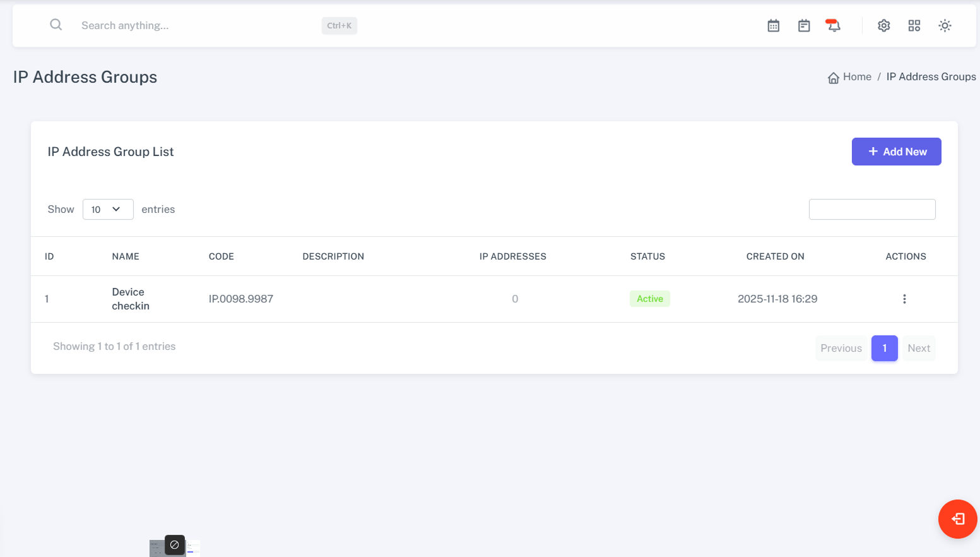Sort the table by Status column
The width and height of the screenshot is (980, 557).
pos(647,256)
